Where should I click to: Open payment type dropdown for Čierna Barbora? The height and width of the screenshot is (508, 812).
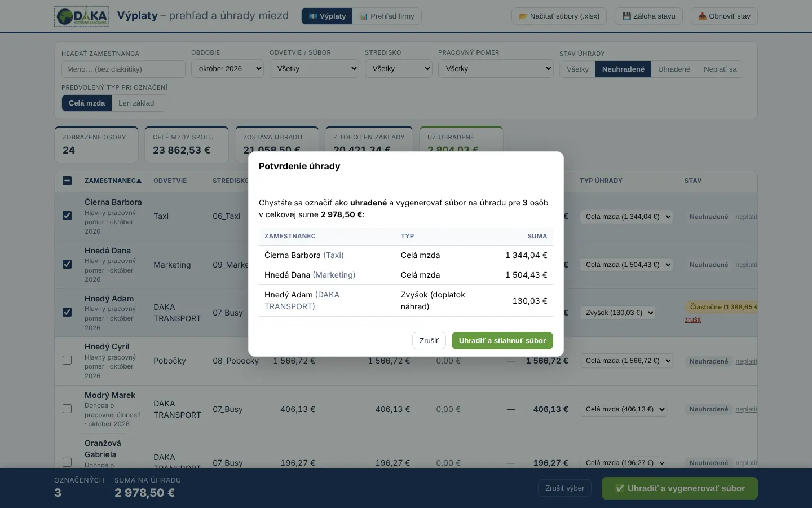tap(626, 217)
